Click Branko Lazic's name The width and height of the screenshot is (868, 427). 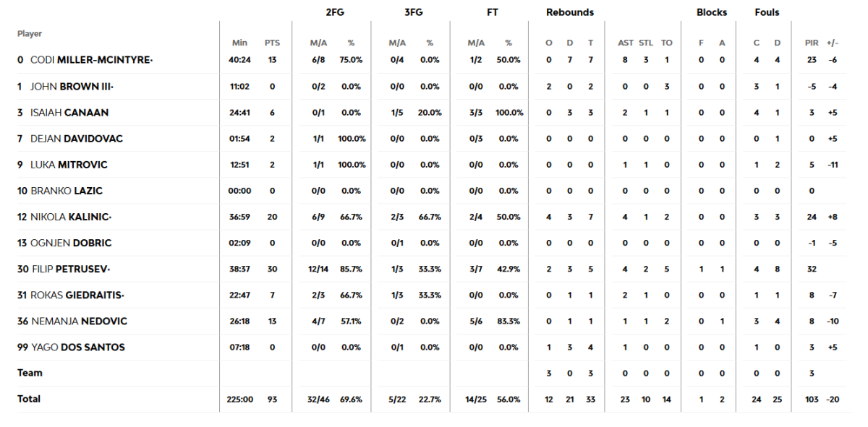pyautogui.click(x=67, y=191)
